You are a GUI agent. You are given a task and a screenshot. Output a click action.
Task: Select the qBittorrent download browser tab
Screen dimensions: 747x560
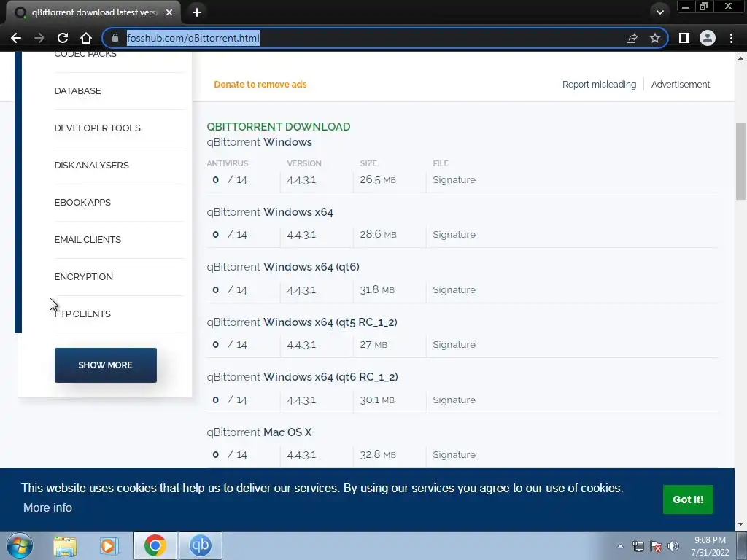93,12
